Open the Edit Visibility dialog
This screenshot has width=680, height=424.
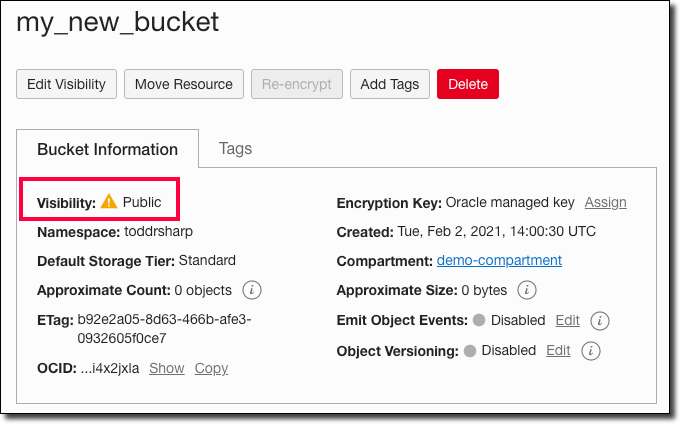[66, 84]
